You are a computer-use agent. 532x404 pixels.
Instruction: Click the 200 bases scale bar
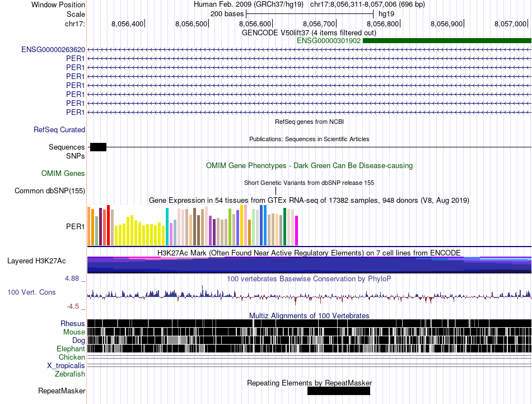[310, 14]
